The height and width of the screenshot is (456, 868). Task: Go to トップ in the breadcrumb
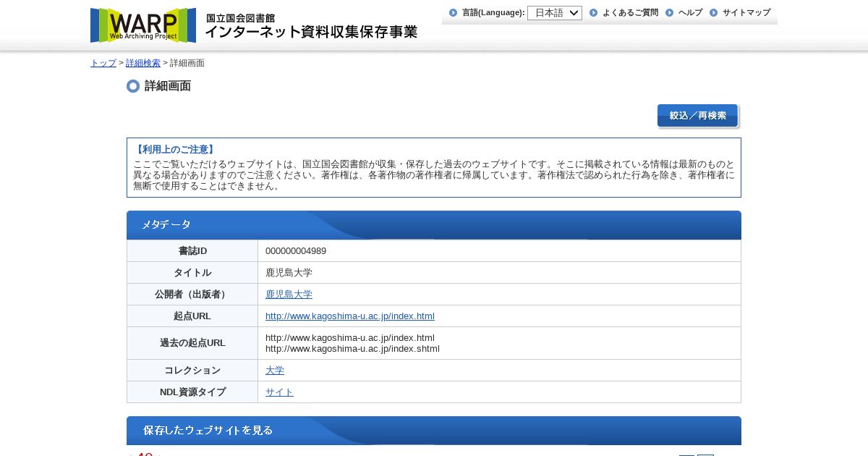point(103,63)
